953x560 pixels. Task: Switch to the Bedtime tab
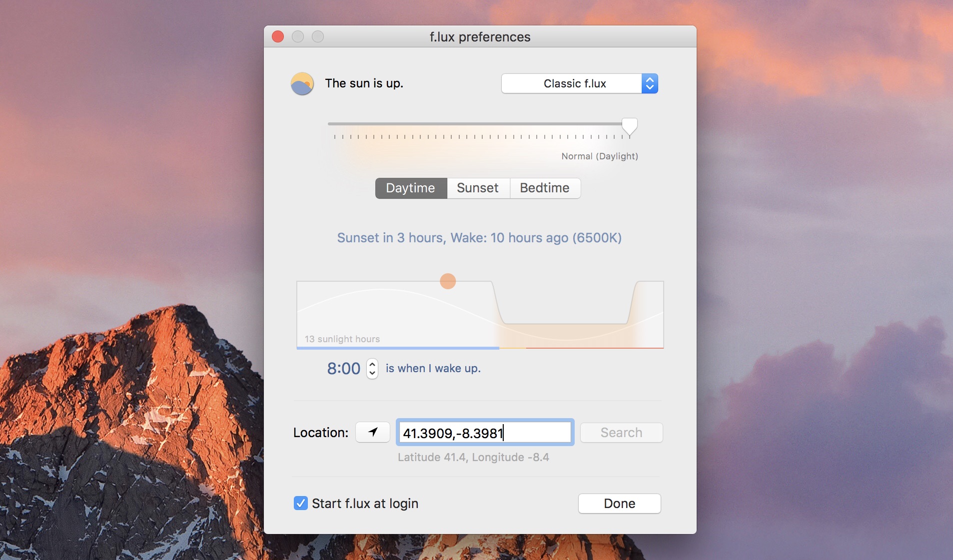[545, 188]
